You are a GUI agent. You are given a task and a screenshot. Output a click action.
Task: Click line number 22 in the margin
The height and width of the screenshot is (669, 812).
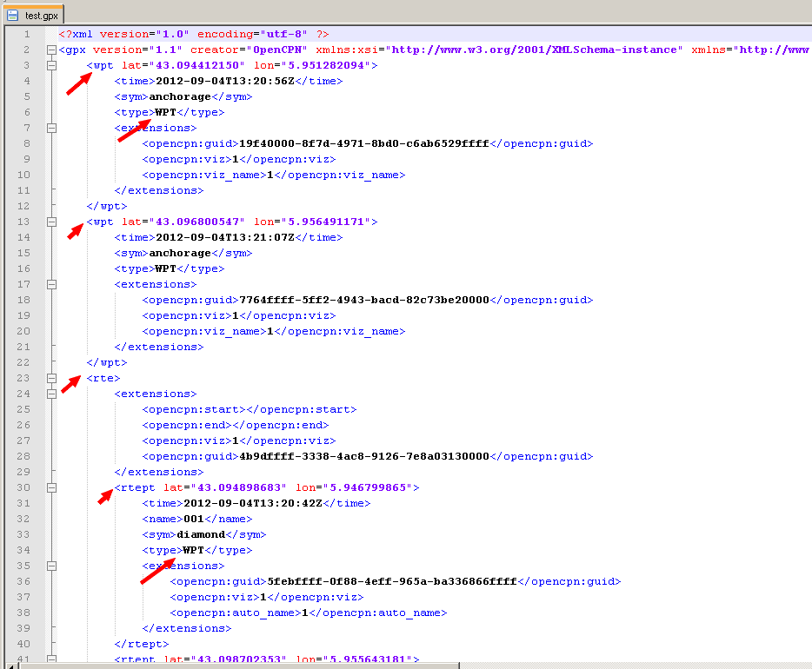click(24, 362)
